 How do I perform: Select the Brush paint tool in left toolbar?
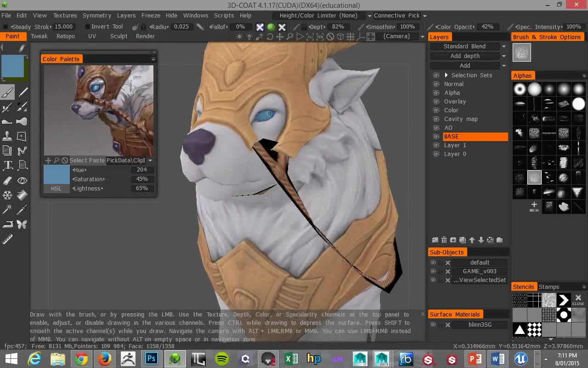[7, 92]
